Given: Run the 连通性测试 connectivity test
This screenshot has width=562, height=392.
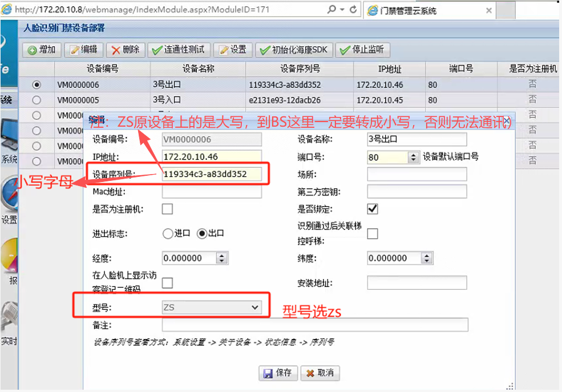Looking at the screenshot, I should coord(179,50).
